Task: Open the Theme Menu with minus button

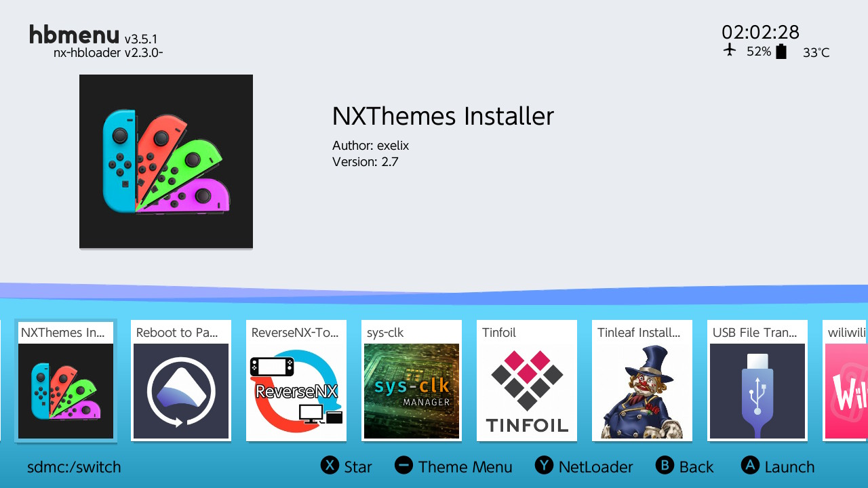Action: click(454, 466)
